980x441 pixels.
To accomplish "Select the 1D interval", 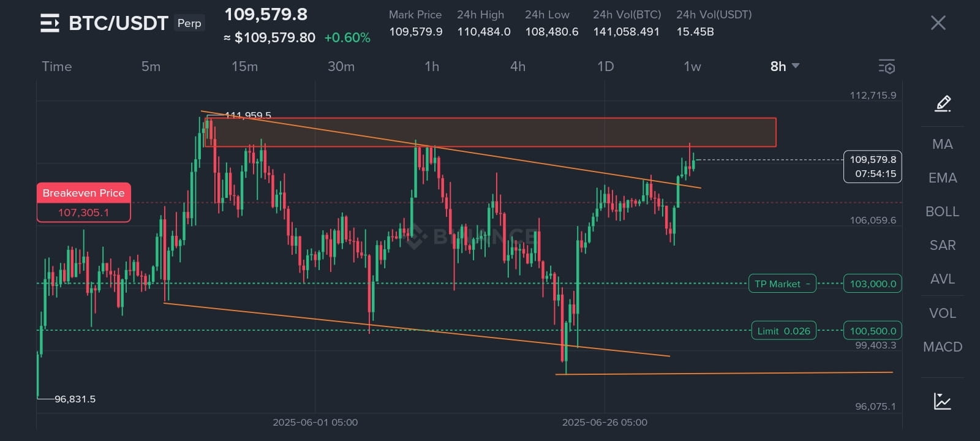I will 606,66.
